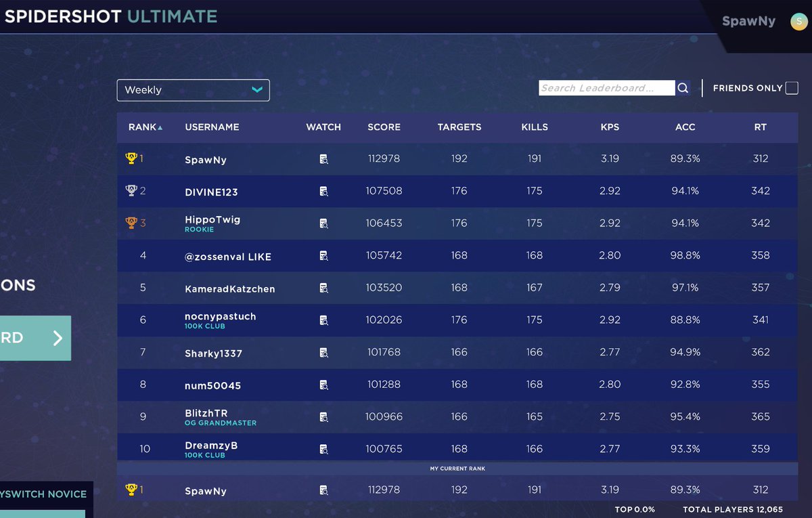Select accuracy value 98.8%
The width and height of the screenshot is (812, 518).
pos(685,255)
